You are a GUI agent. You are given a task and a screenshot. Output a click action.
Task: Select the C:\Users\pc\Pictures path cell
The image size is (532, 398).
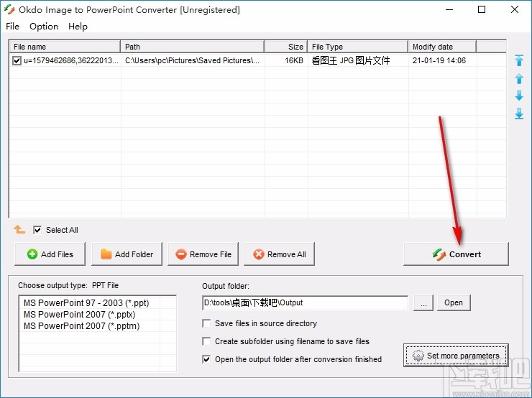193,60
